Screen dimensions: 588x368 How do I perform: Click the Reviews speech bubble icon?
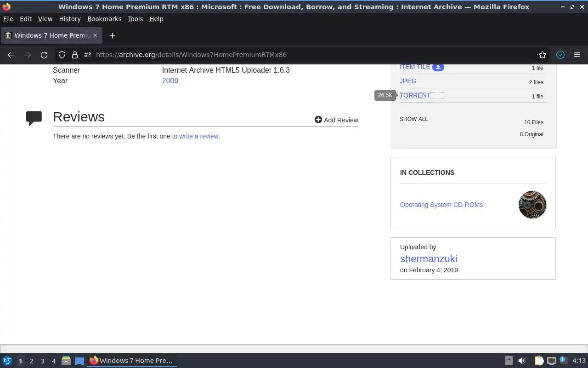pyautogui.click(x=34, y=118)
